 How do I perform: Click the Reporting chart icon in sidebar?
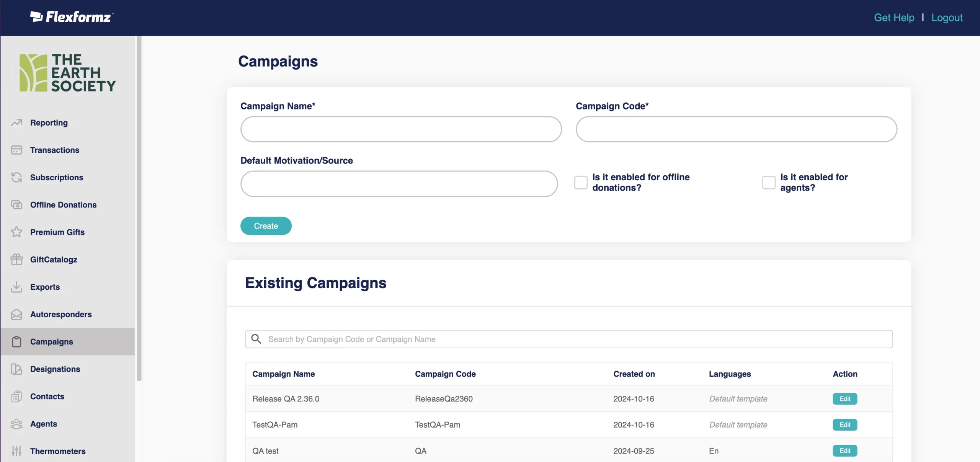coord(16,122)
